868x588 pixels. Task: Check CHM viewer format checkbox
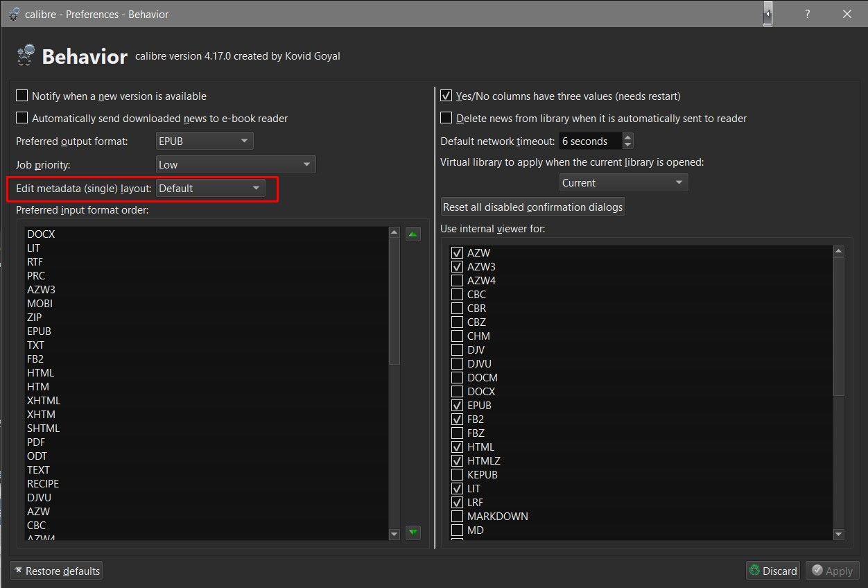(x=457, y=336)
